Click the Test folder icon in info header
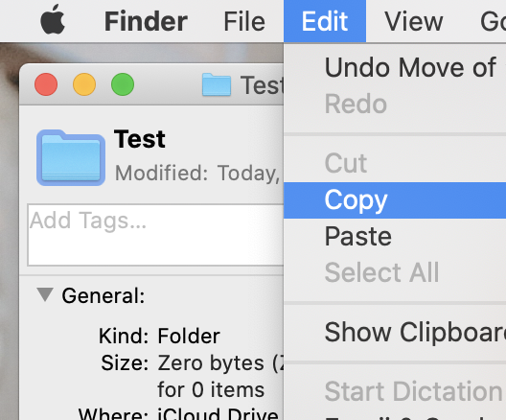Screen dimensions: 506x420 71,157
